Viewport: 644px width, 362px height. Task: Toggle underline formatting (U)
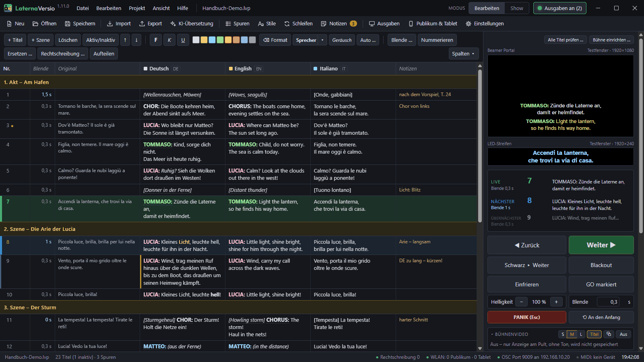coord(183,40)
